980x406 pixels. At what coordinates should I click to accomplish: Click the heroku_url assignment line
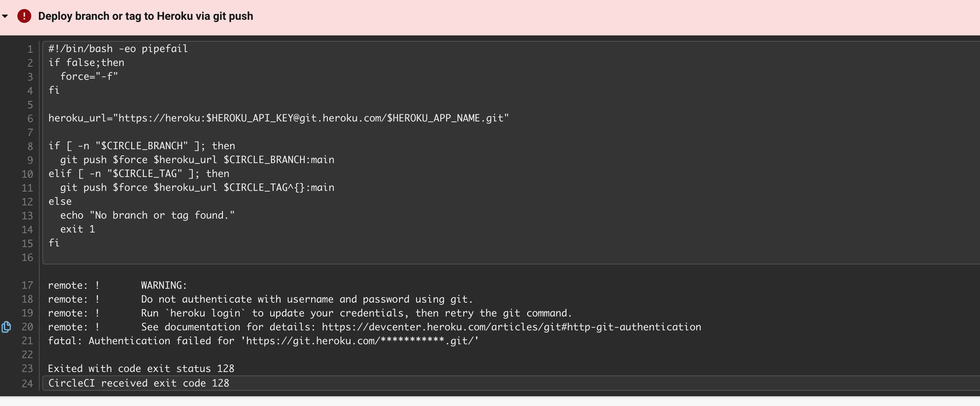(278, 118)
